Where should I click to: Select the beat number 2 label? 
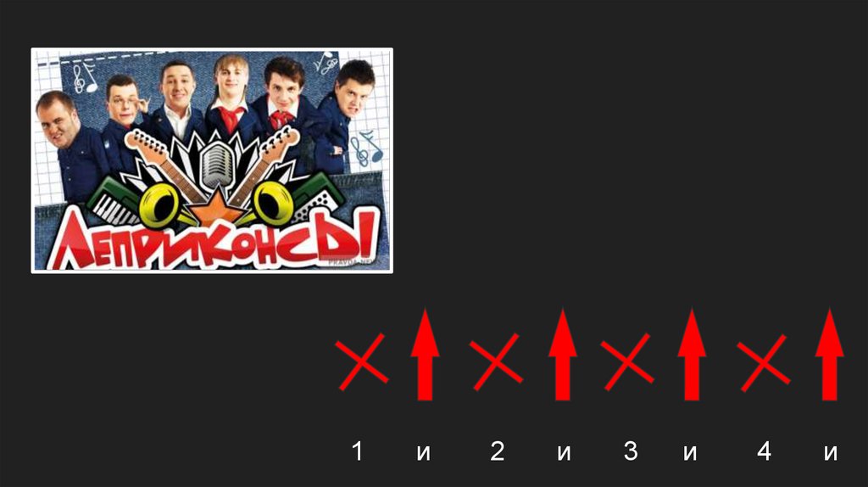click(x=498, y=451)
